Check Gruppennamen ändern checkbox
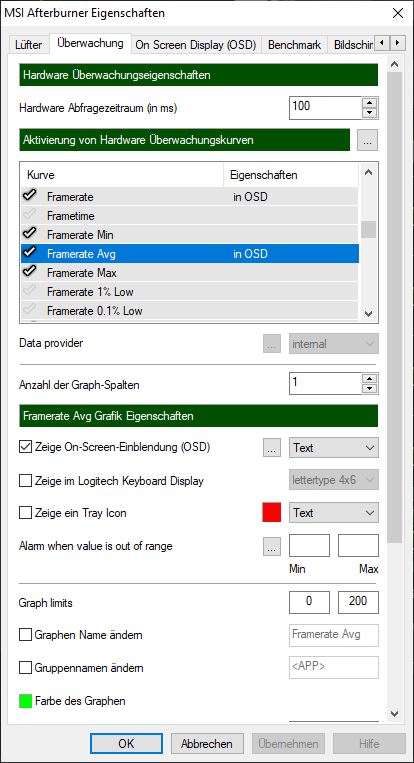 tap(25, 668)
